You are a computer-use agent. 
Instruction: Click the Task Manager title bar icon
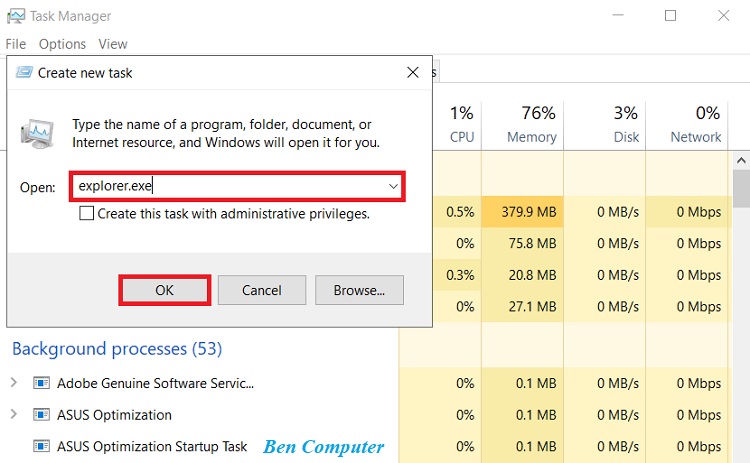coord(15,15)
